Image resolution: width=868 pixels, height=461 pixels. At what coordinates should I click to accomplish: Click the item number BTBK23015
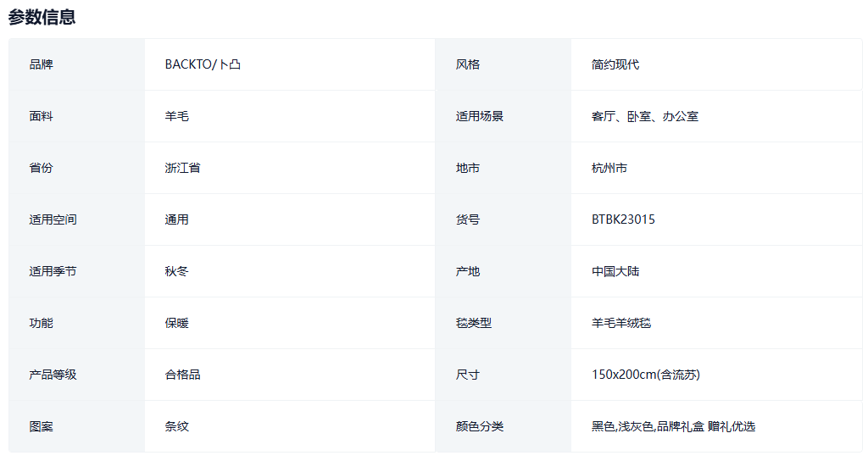623,219
